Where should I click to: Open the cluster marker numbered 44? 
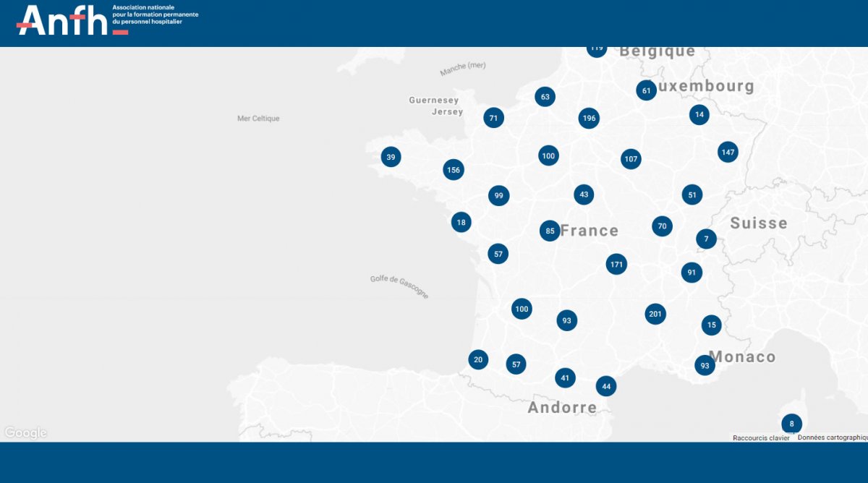click(x=606, y=386)
